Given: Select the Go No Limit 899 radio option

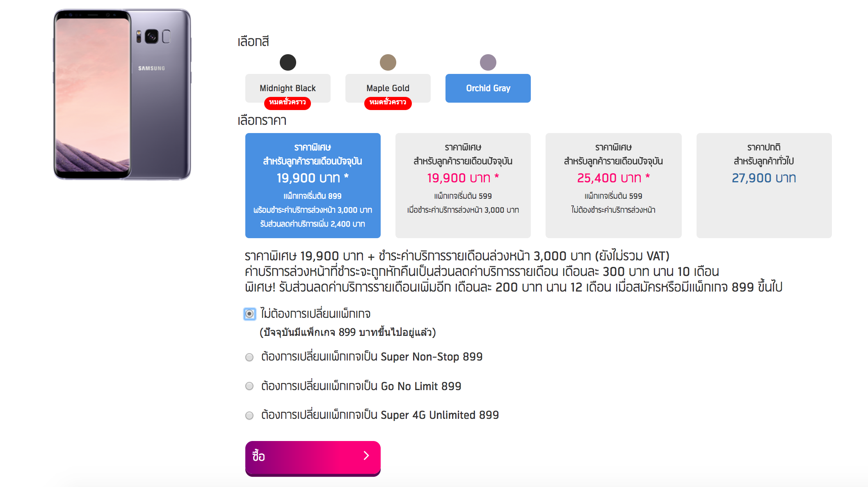Looking at the screenshot, I should 249,386.
